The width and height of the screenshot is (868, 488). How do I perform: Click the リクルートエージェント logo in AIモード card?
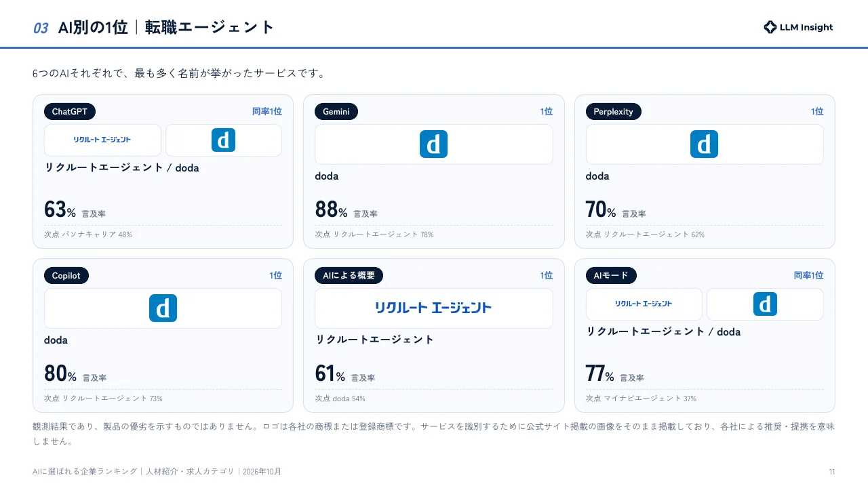pos(644,304)
